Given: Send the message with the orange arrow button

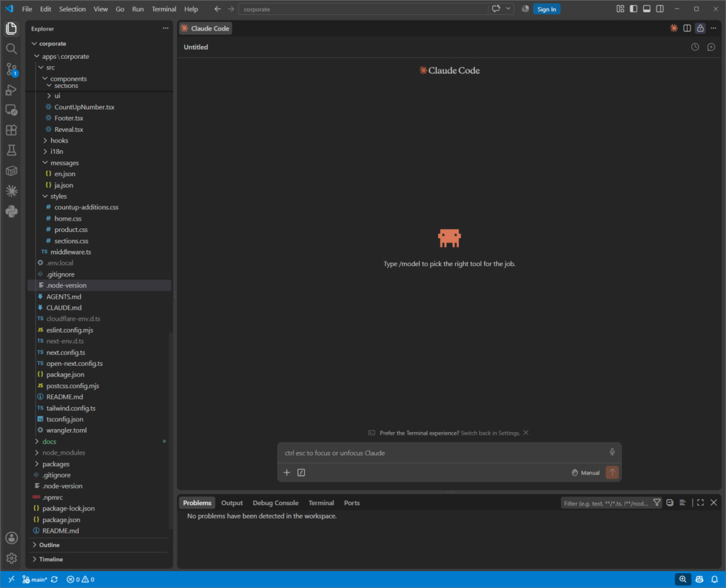Looking at the screenshot, I should pyautogui.click(x=612, y=472).
